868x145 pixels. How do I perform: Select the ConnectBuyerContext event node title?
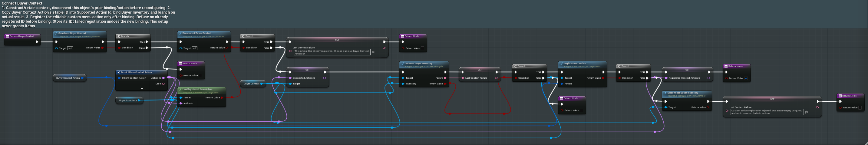[22, 36]
